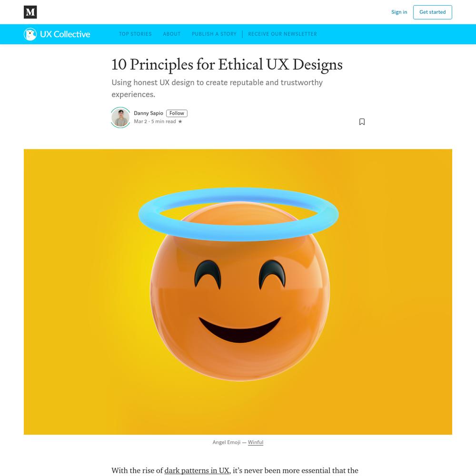Bookmark this story with the bookmark icon

[x=362, y=122]
